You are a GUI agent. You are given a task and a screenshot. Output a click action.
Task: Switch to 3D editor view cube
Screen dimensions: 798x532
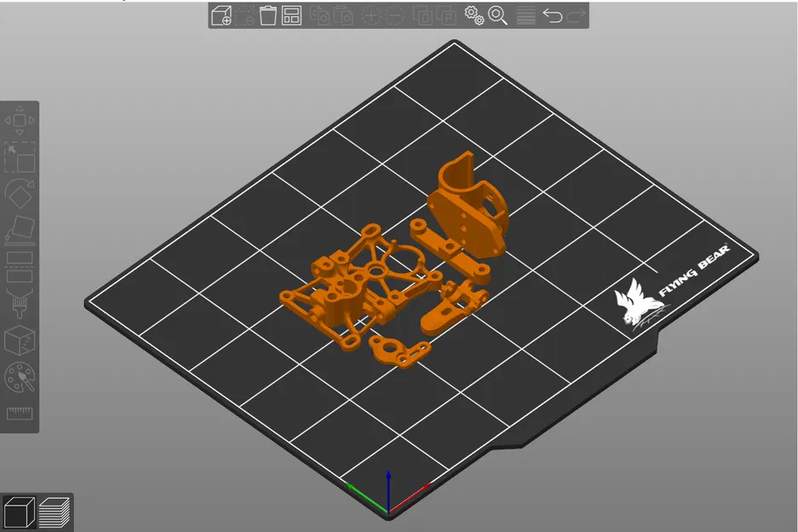pyautogui.click(x=19, y=512)
